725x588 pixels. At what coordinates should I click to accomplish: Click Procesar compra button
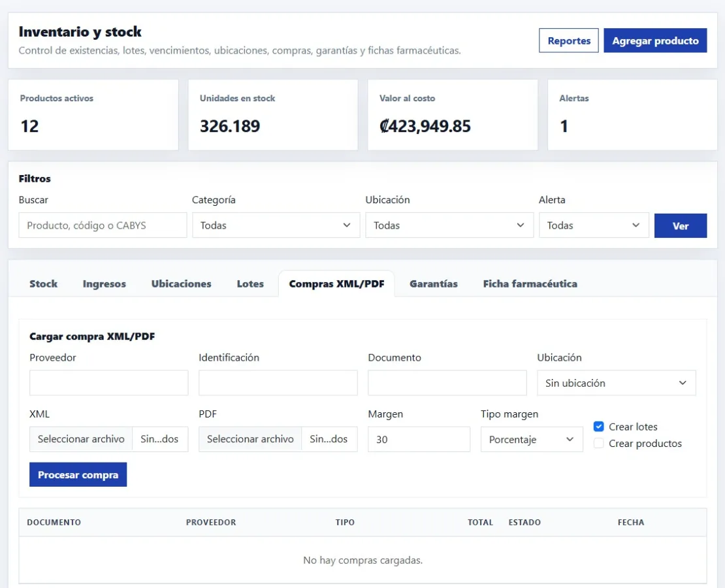(78, 475)
